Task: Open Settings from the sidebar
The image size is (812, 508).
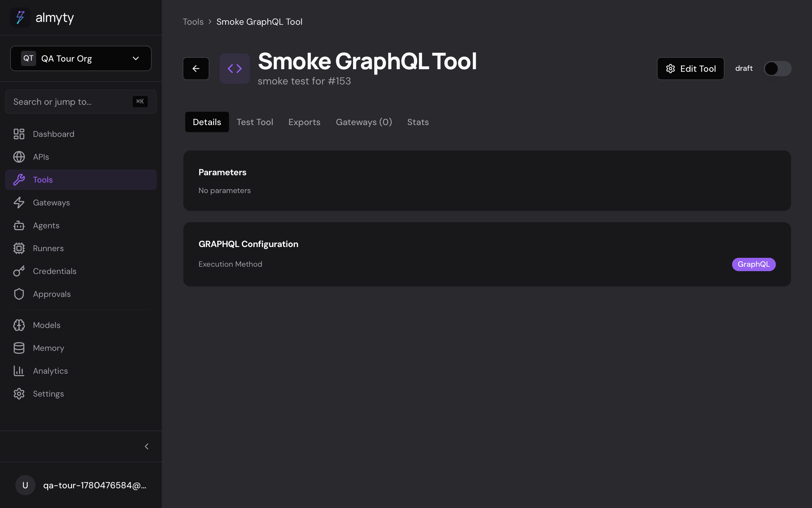Action: pos(81,394)
